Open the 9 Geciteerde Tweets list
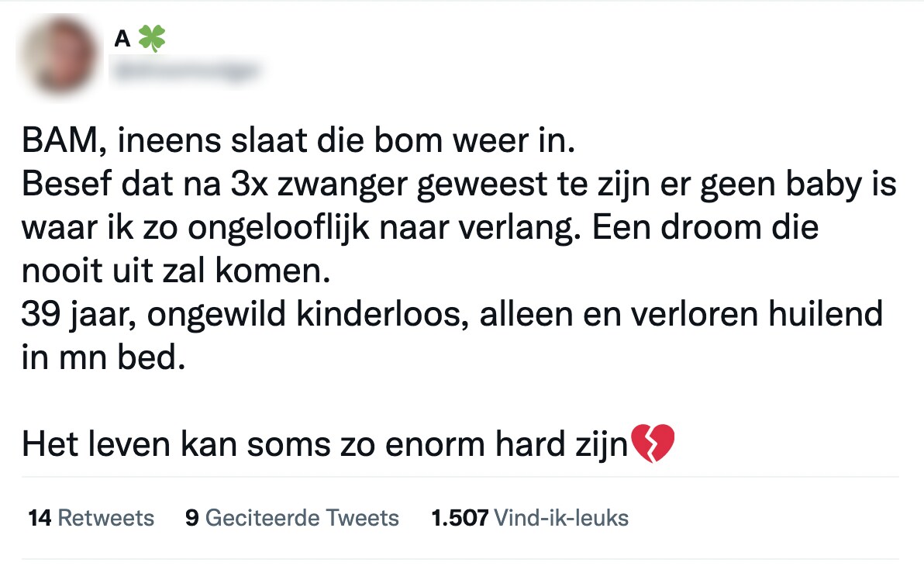 tap(292, 518)
